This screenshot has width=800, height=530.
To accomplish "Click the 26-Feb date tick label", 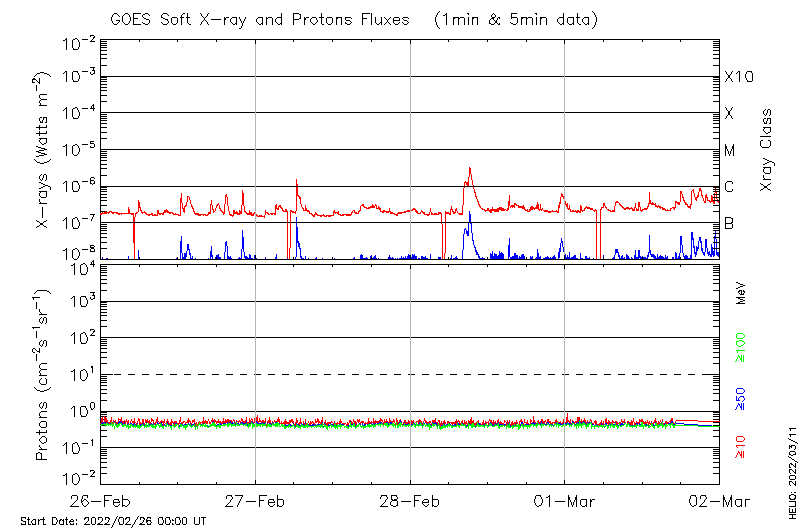I will click(100, 500).
